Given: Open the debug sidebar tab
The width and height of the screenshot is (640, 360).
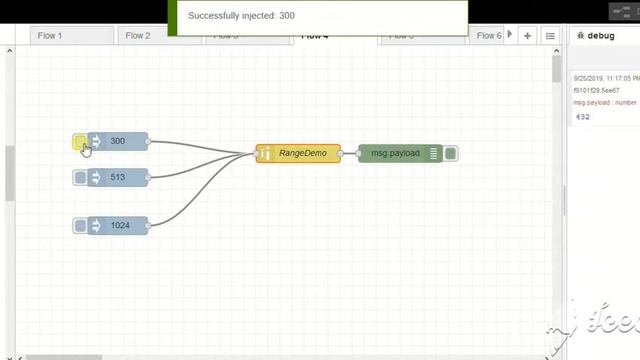Looking at the screenshot, I should coord(604,36).
